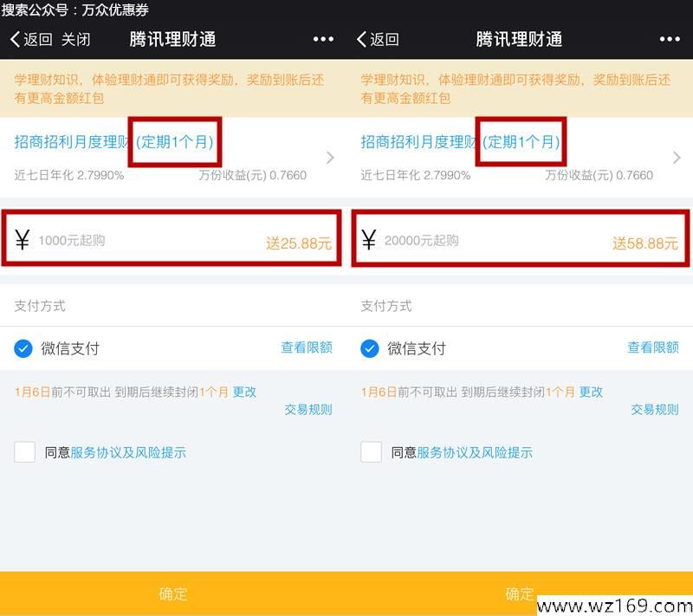Open 查看限额 link in the left screen

[307, 347]
